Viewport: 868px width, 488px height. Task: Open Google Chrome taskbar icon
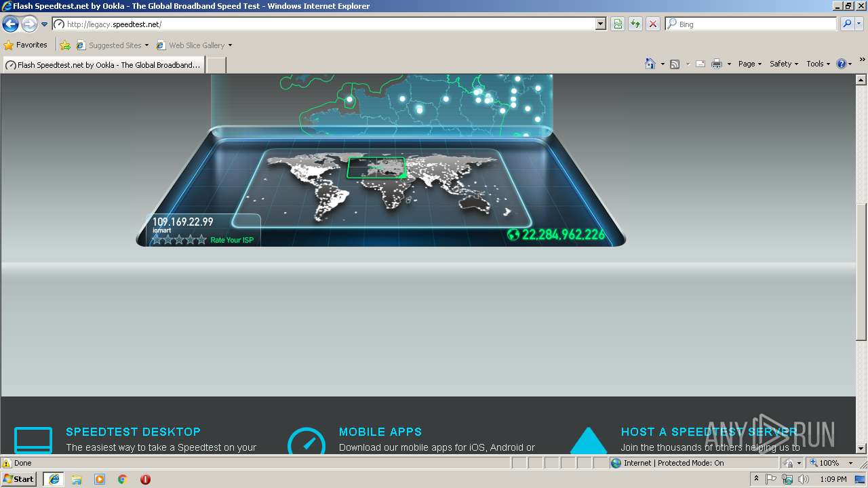click(x=123, y=479)
